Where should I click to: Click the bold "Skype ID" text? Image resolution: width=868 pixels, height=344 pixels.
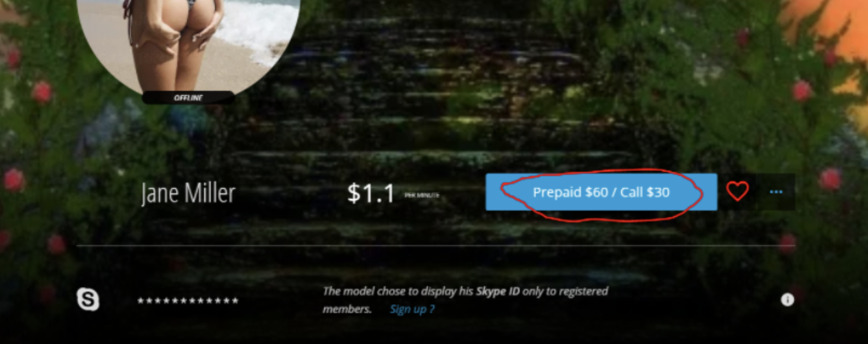pyautogui.click(x=497, y=291)
